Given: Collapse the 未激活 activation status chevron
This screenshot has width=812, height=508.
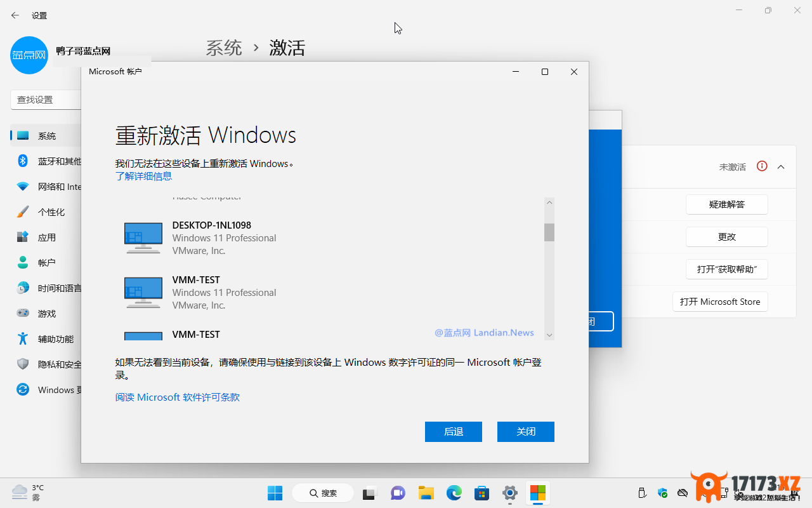Looking at the screenshot, I should [781, 167].
